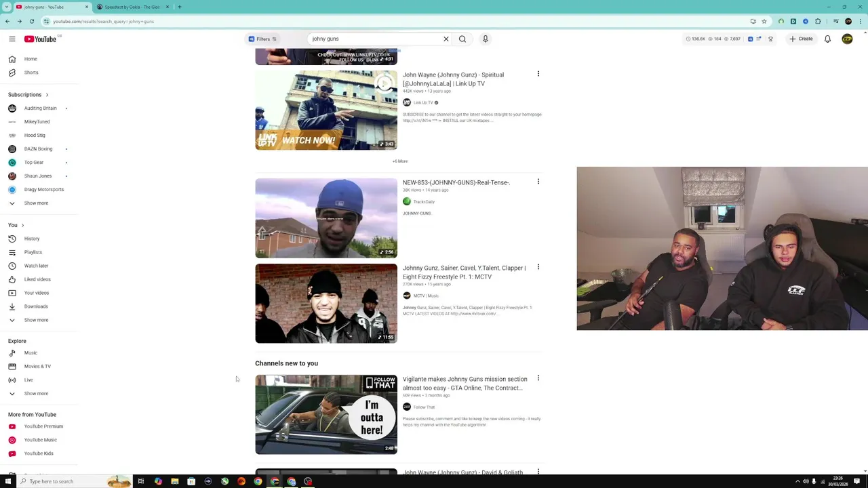The height and width of the screenshot is (488, 868).
Task: Open a new browser tab
Action: [x=179, y=7]
